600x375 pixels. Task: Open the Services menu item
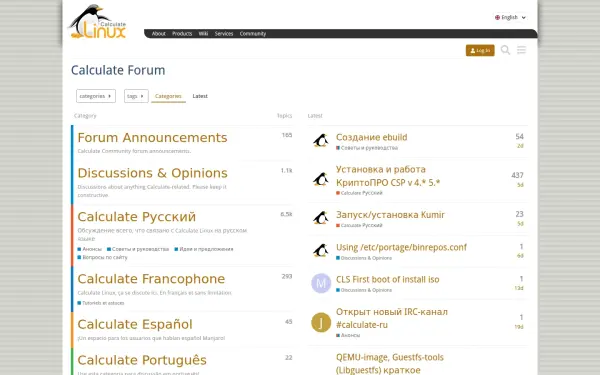point(224,34)
